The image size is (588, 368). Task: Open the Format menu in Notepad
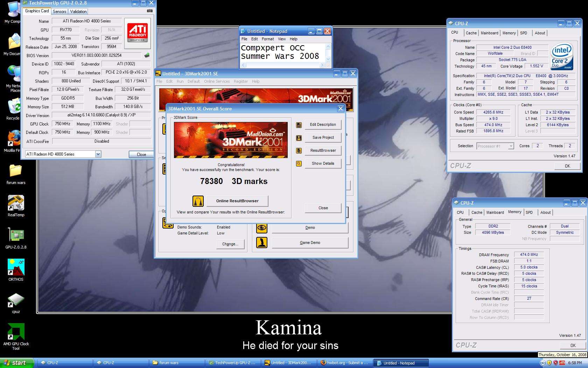click(268, 39)
